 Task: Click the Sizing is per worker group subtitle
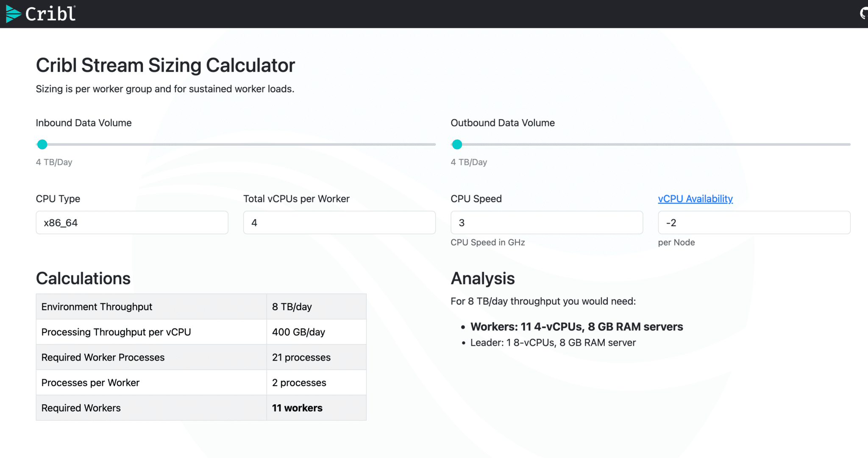click(x=165, y=89)
